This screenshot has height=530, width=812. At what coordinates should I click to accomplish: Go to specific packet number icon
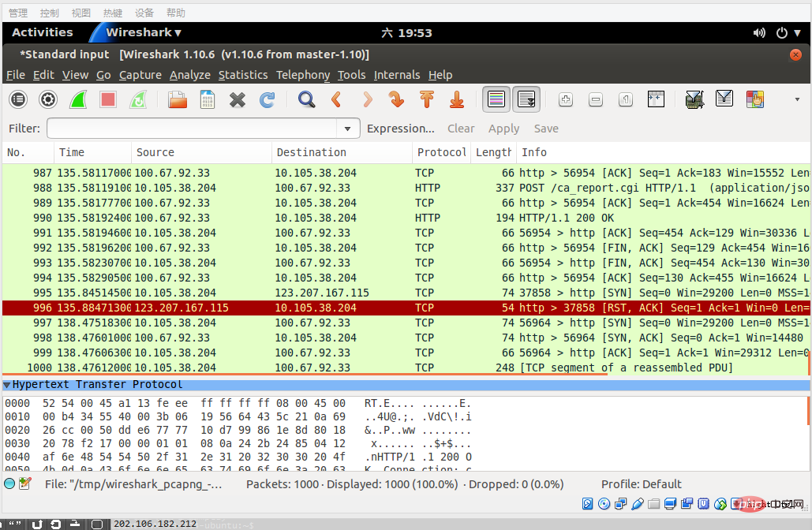pyautogui.click(x=397, y=99)
